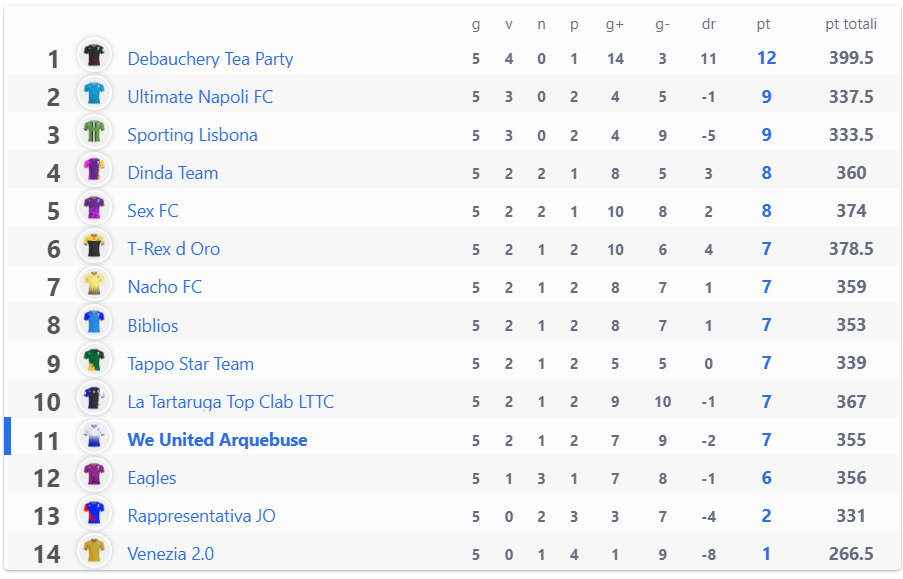Open the Debauchery Tea Party team page
Viewport: 903px width, 579px height.
[210, 59]
